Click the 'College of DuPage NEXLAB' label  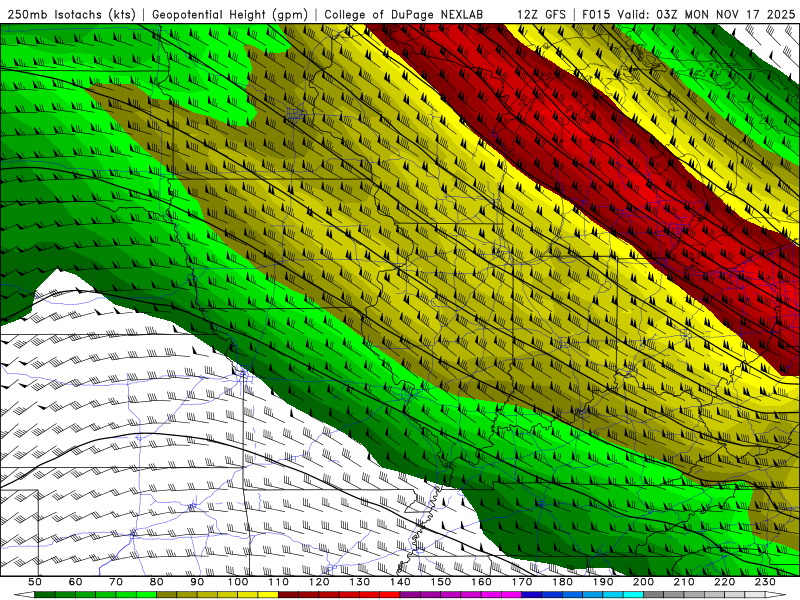[x=404, y=14]
